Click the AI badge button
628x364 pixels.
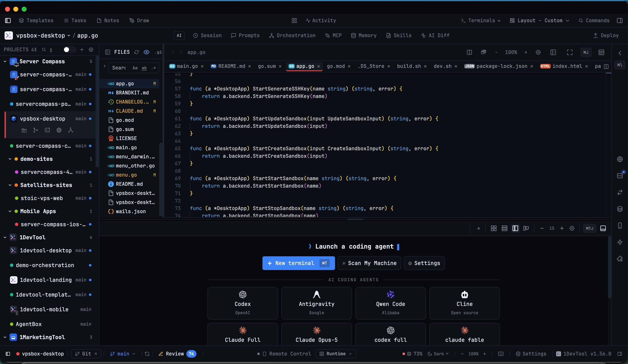coord(179,35)
